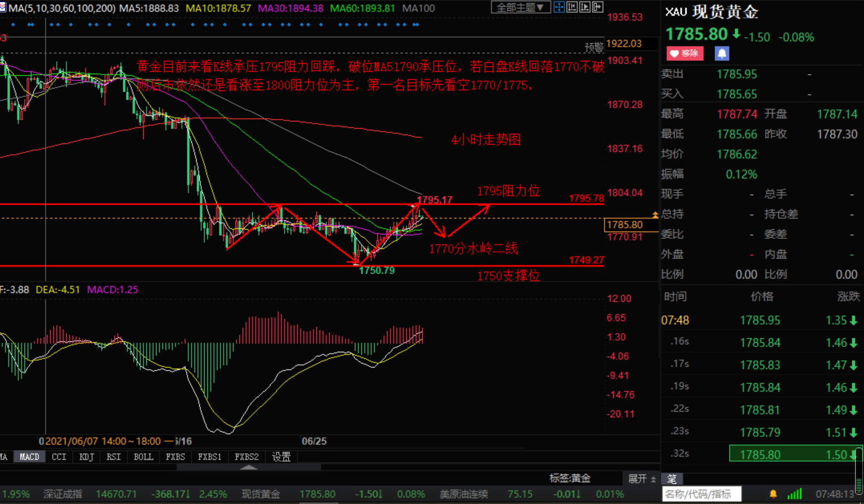The width and height of the screenshot is (864, 504).
Task: Click the 买入 price 1785.65
Action: pos(737,94)
